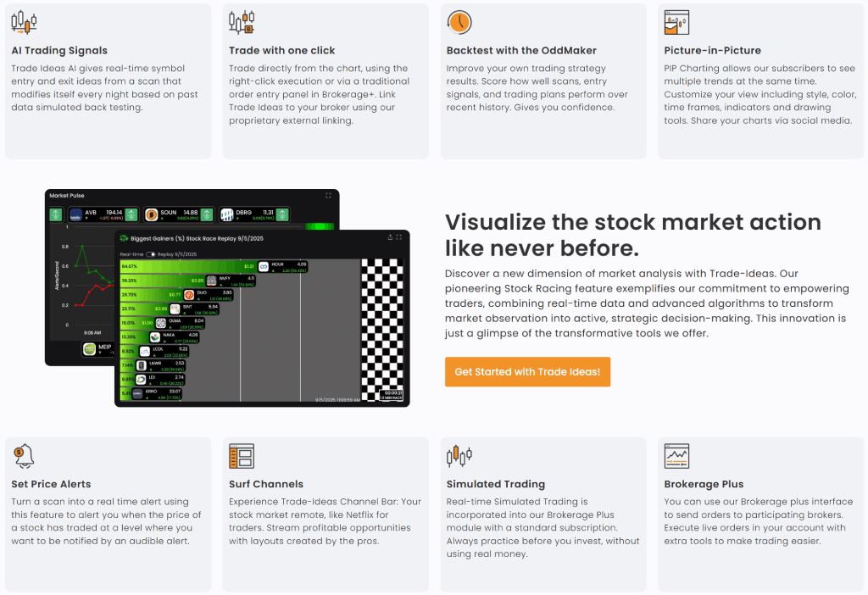This screenshot has height=595, width=868.
Task: Click the AI Trading Signals candlestick icon
Action: [24, 23]
